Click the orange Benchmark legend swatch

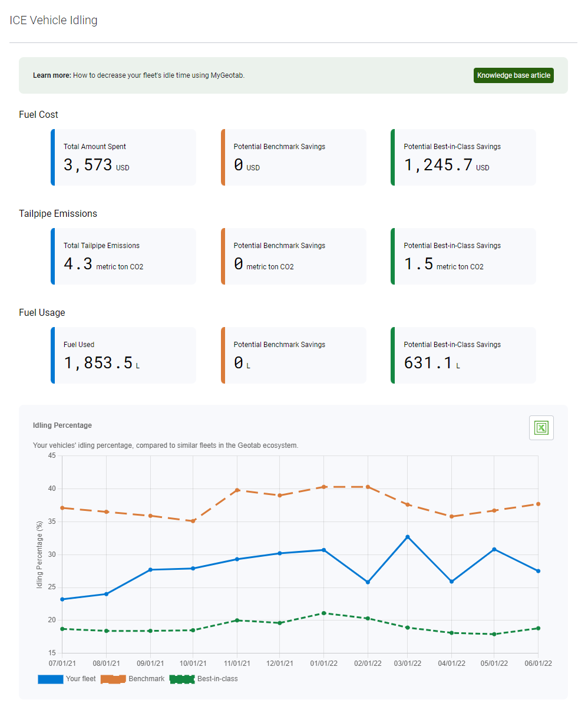(x=113, y=679)
